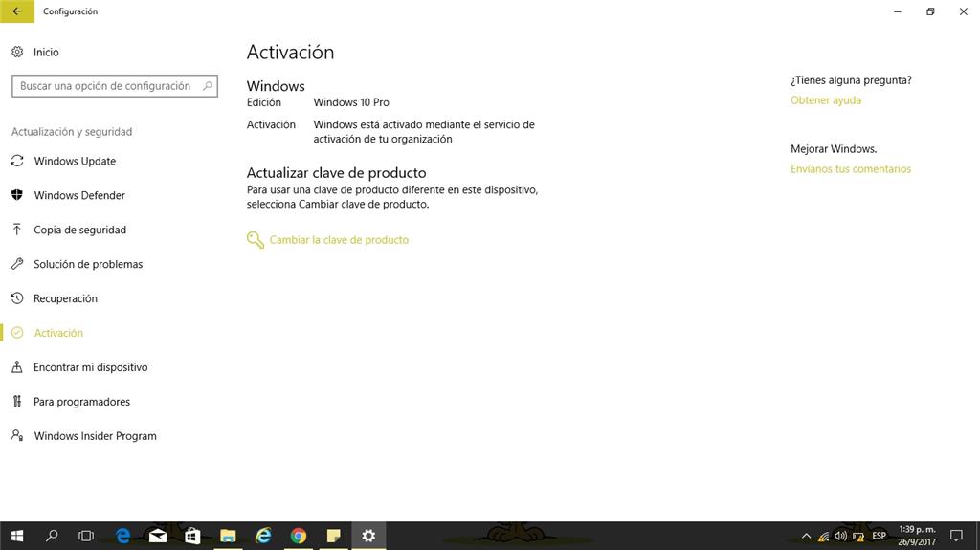The height and width of the screenshot is (550, 980).
Task: Open File Explorer from taskbar
Action: pyautogui.click(x=228, y=536)
